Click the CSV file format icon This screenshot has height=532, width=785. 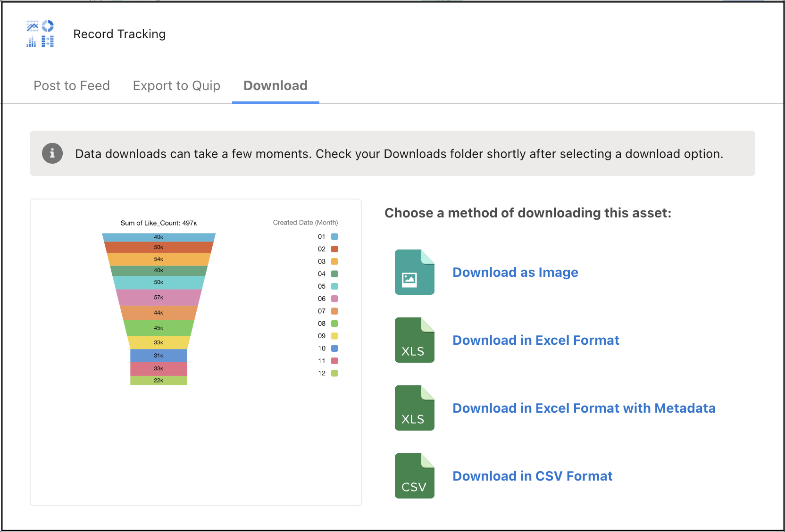414,476
